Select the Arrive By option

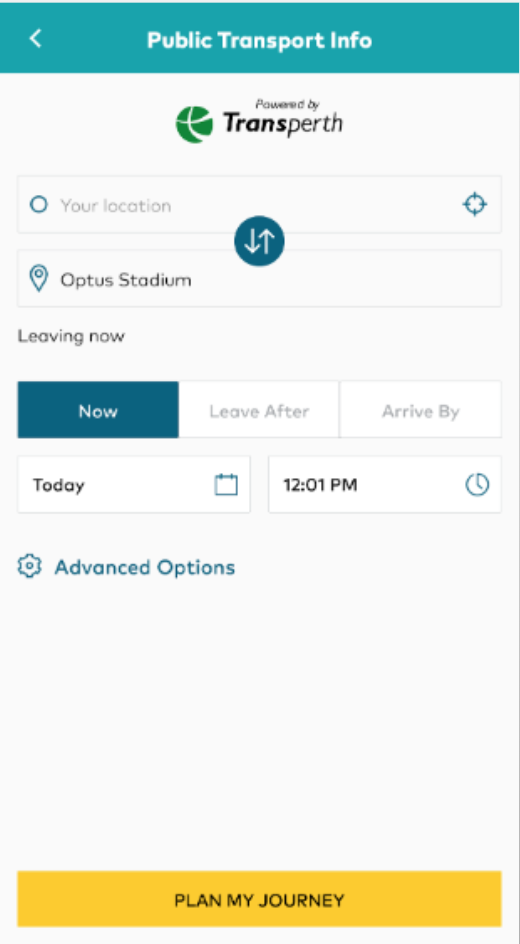[421, 409]
